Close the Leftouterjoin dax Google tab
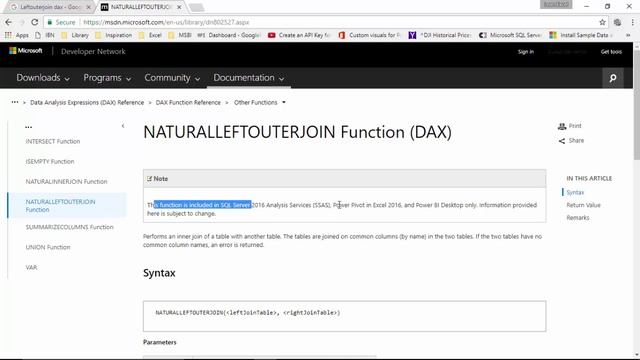Image resolution: width=640 pixels, height=360 pixels. 88,7
